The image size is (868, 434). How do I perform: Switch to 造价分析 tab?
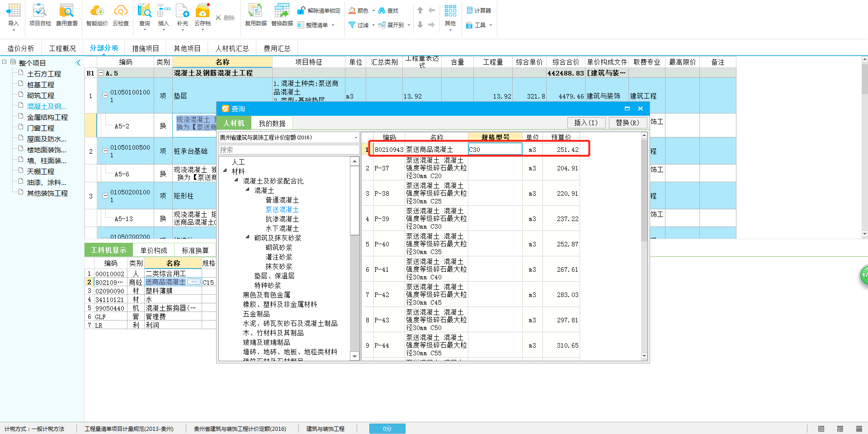[21, 48]
